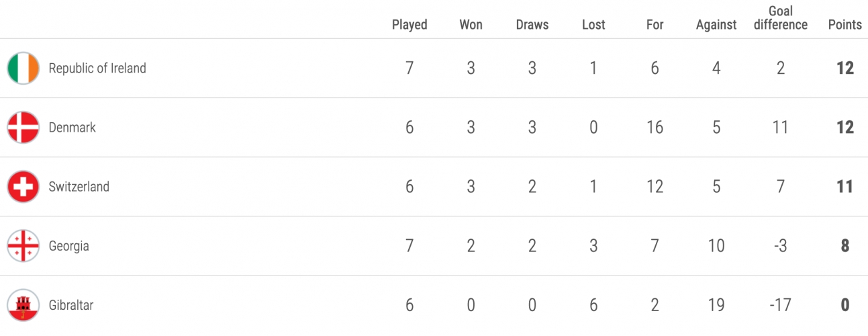Click the Draws column header
The width and height of the screenshot is (868, 336).
pyautogui.click(x=532, y=25)
